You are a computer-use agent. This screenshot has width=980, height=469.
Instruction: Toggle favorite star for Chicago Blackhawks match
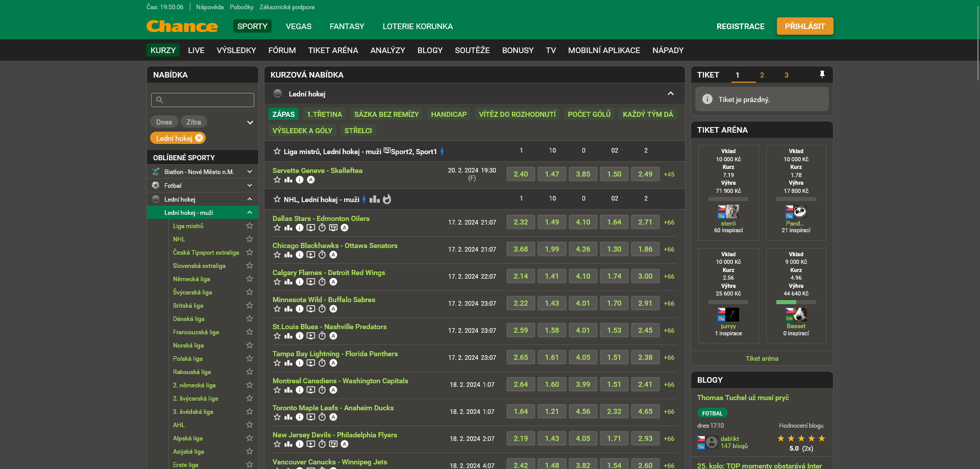click(x=277, y=255)
